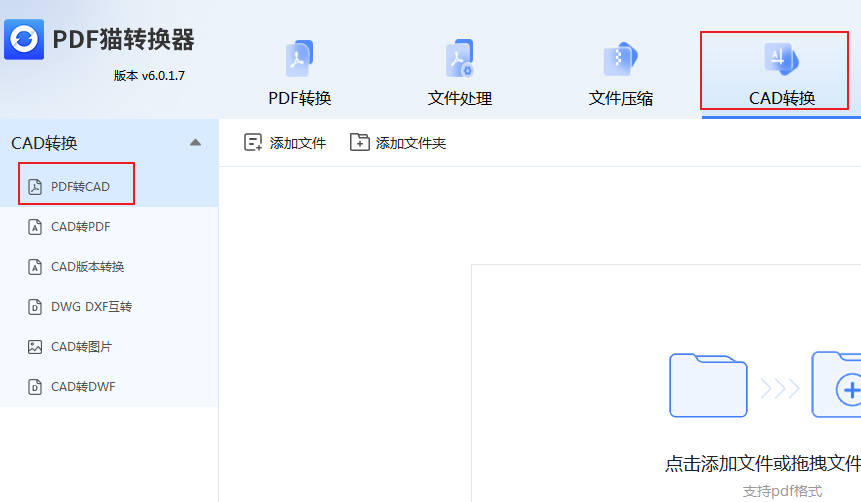Click the PDF转CAD sidebar file icon
The height and width of the screenshot is (502, 861).
[35, 187]
